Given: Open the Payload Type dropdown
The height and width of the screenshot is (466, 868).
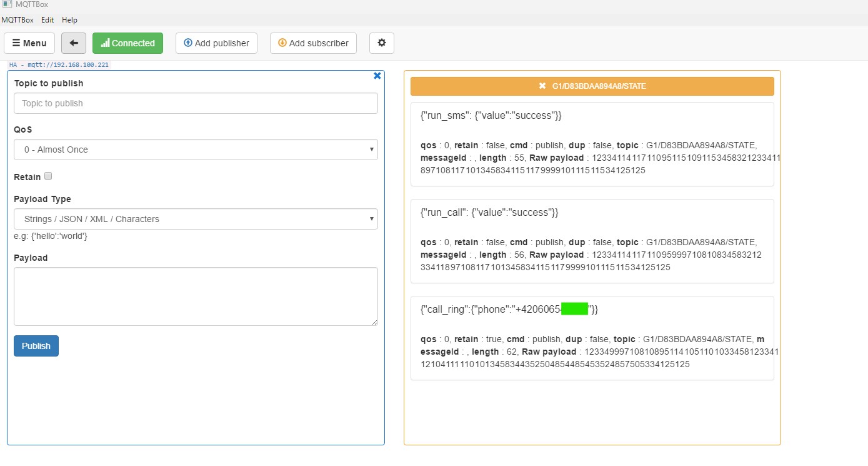Looking at the screenshot, I should click(196, 219).
